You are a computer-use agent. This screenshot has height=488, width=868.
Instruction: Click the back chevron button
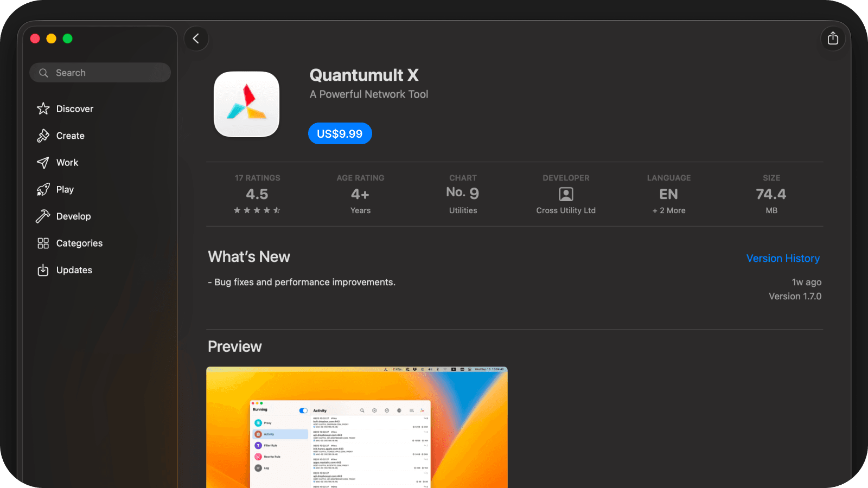[x=196, y=38]
